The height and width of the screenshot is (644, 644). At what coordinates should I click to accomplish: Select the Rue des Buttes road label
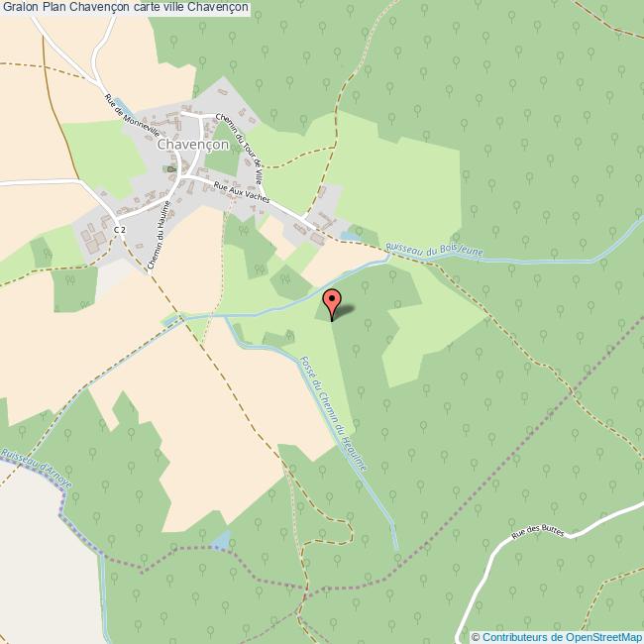tap(538, 532)
